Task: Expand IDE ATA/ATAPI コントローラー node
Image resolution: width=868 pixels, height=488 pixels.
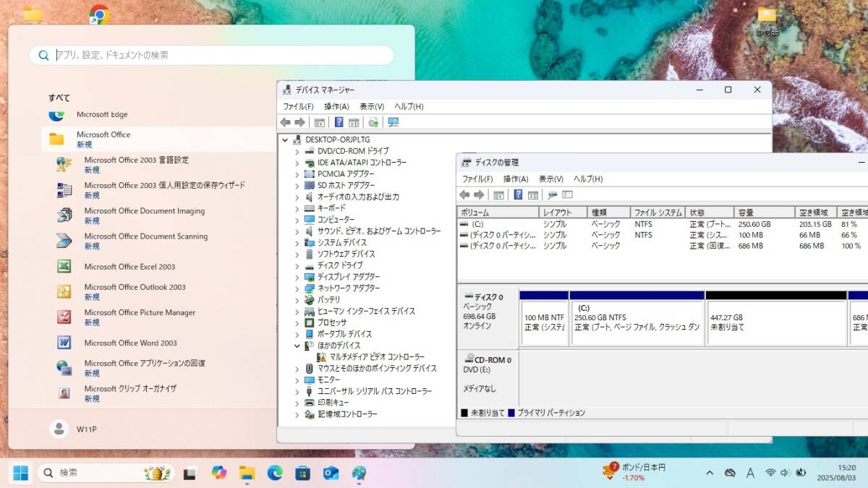Action: (297, 163)
